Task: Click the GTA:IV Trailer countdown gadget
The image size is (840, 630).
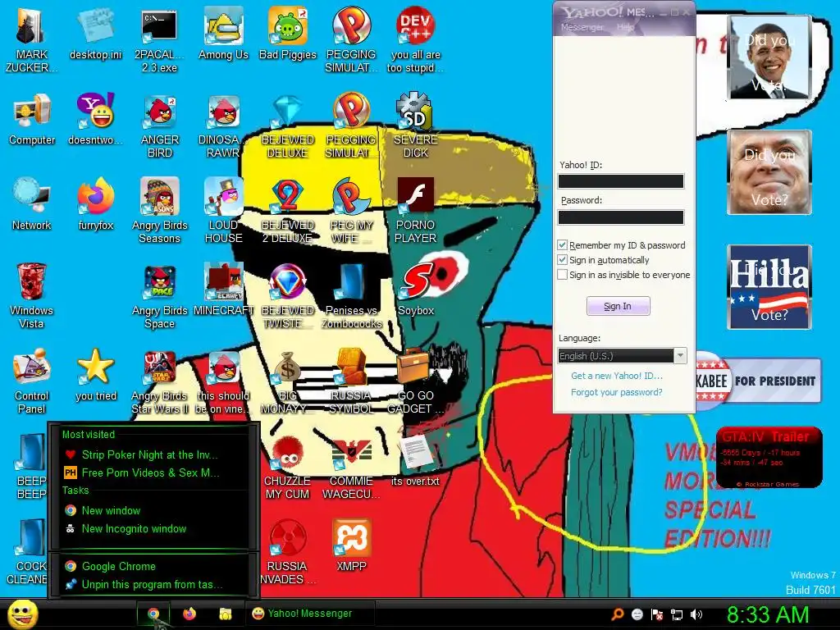Action: [x=769, y=458]
